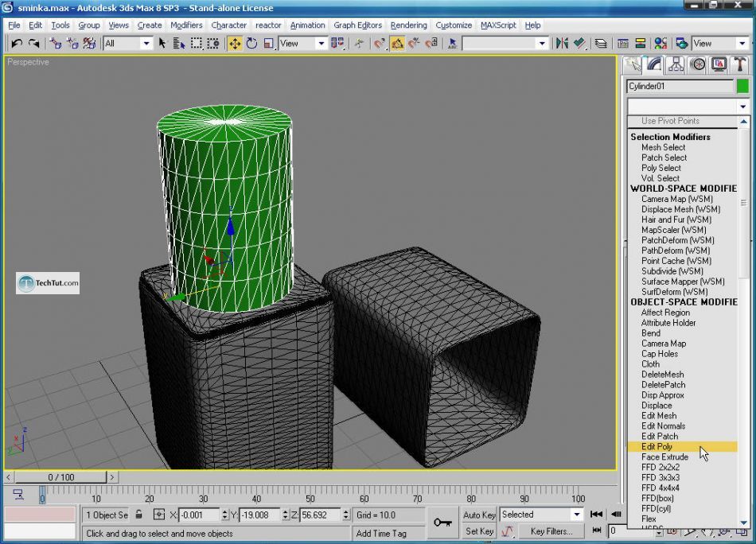Expand the Modifier List dropdown arrow
The width and height of the screenshot is (756, 544).
click(742, 107)
